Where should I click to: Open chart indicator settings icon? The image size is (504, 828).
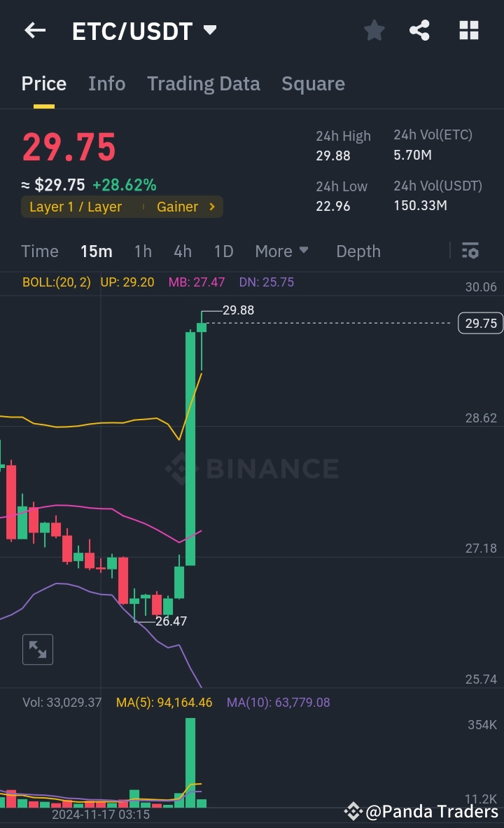[x=470, y=251]
